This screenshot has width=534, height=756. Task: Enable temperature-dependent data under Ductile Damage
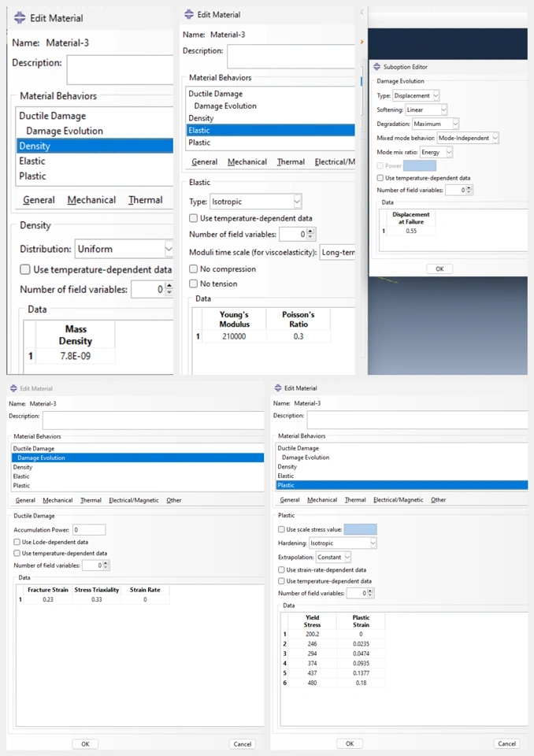17,554
